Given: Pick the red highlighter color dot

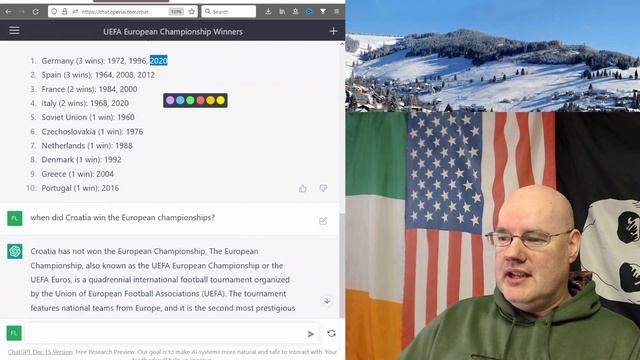Looking at the screenshot, I should 200,100.
